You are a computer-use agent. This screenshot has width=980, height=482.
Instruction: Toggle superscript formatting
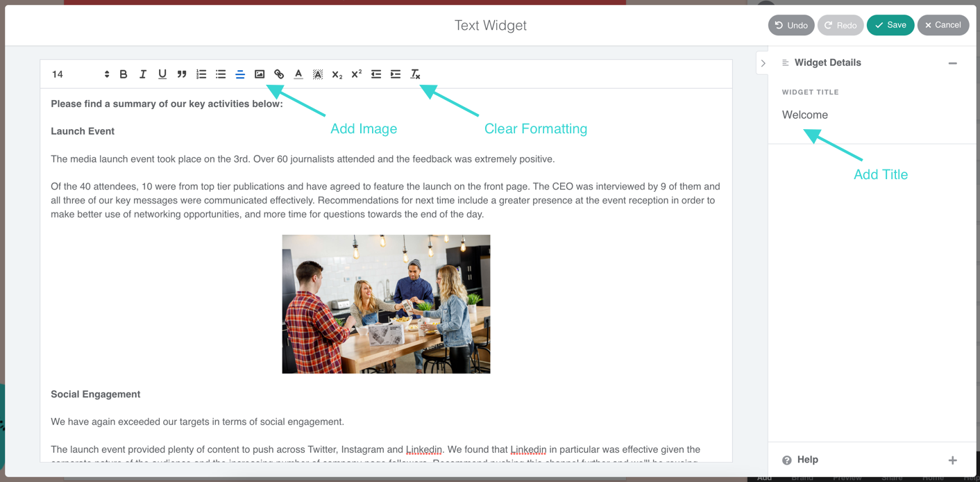tap(357, 74)
